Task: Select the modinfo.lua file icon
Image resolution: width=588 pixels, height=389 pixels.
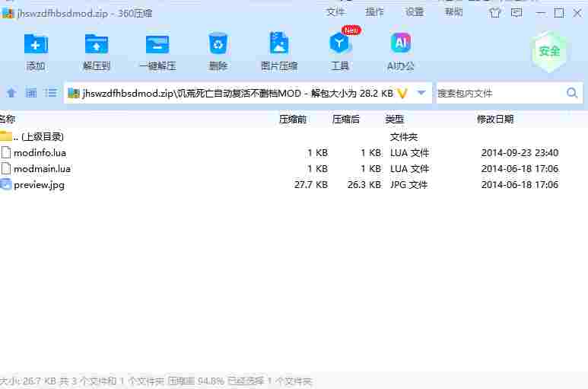Action: point(6,152)
